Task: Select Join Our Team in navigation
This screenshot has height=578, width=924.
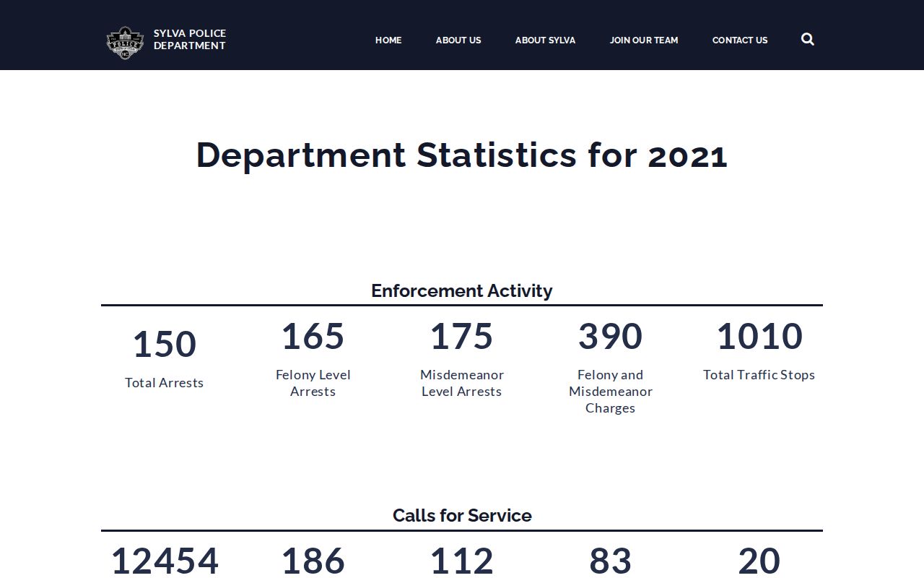Action: [x=644, y=40]
